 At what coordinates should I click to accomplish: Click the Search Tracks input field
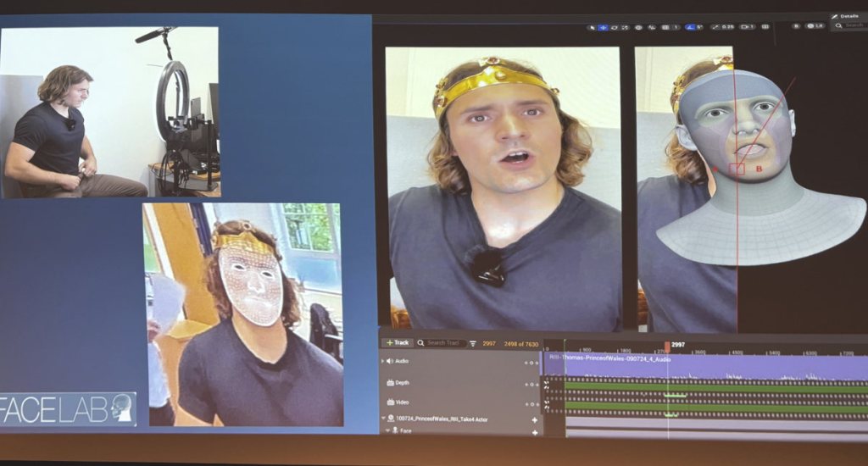tap(444, 343)
